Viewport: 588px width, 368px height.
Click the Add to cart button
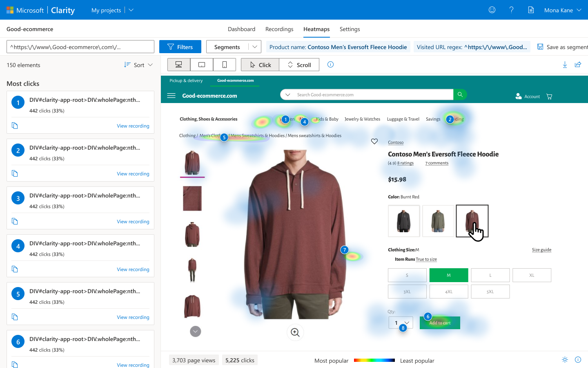[x=440, y=323]
